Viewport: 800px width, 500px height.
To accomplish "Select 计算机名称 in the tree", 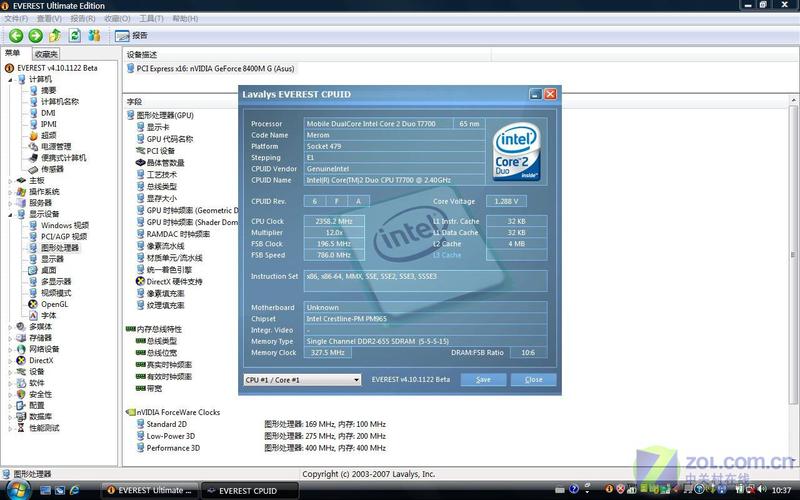I will click(60, 102).
